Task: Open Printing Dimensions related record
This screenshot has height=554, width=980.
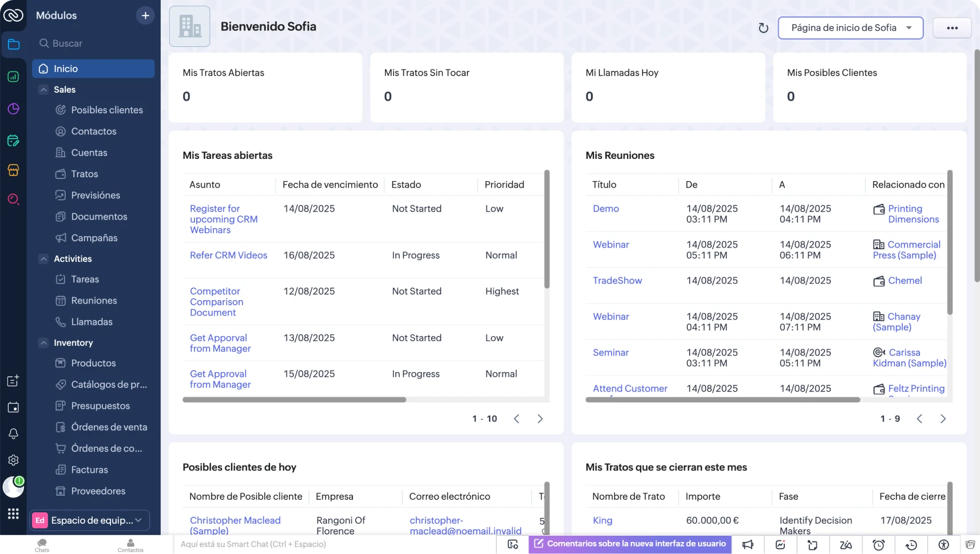Action: tap(913, 214)
